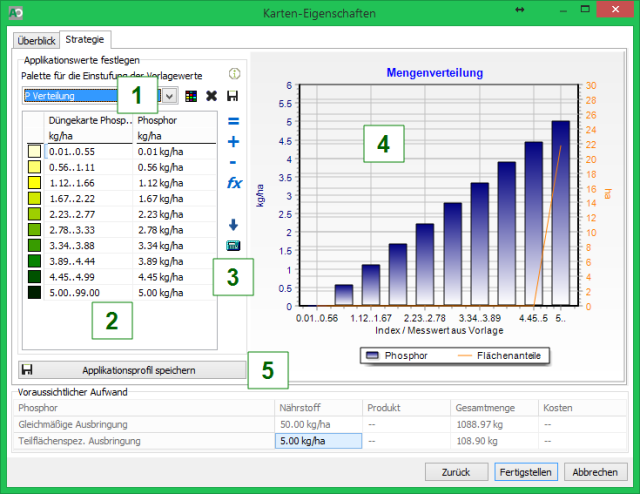Click the dark swatch for 5.00..99.00

[x=34, y=293]
